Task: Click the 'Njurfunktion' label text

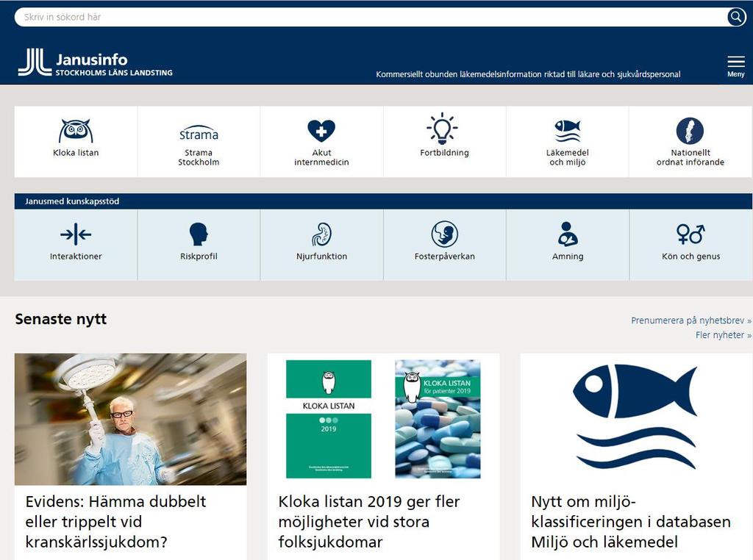Action: tap(321, 256)
